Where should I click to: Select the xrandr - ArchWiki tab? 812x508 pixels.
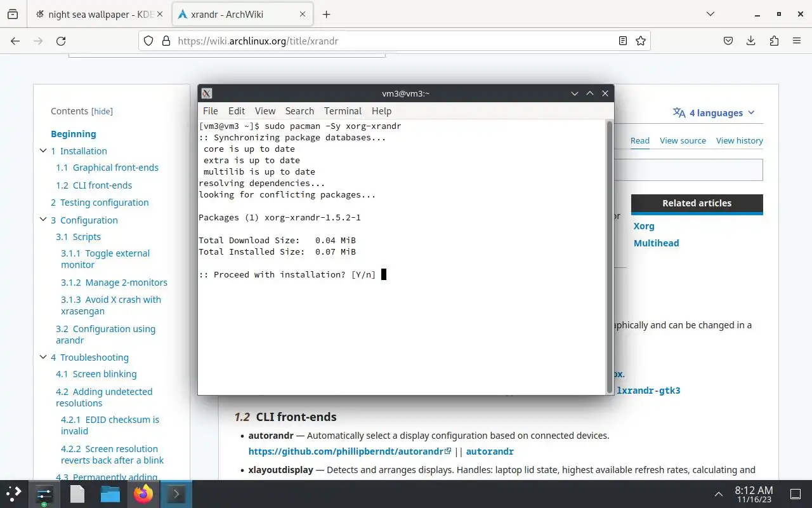pos(242,14)
